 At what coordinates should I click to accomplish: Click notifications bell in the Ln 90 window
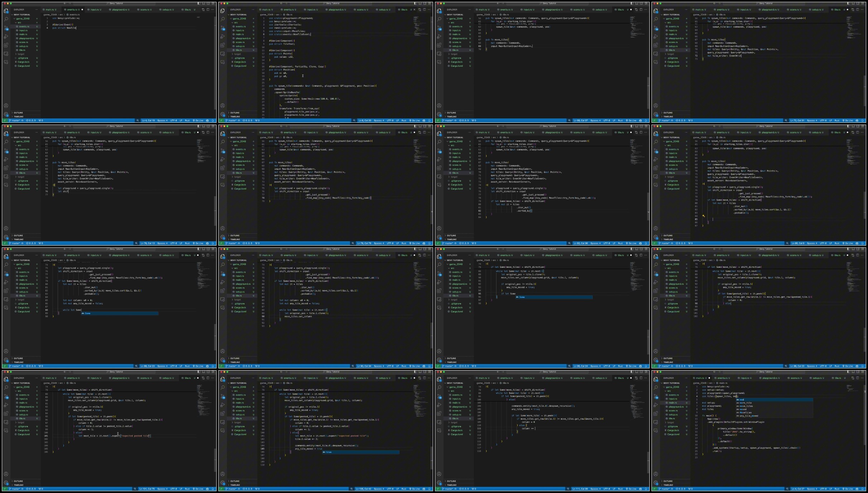click(430, 366)
